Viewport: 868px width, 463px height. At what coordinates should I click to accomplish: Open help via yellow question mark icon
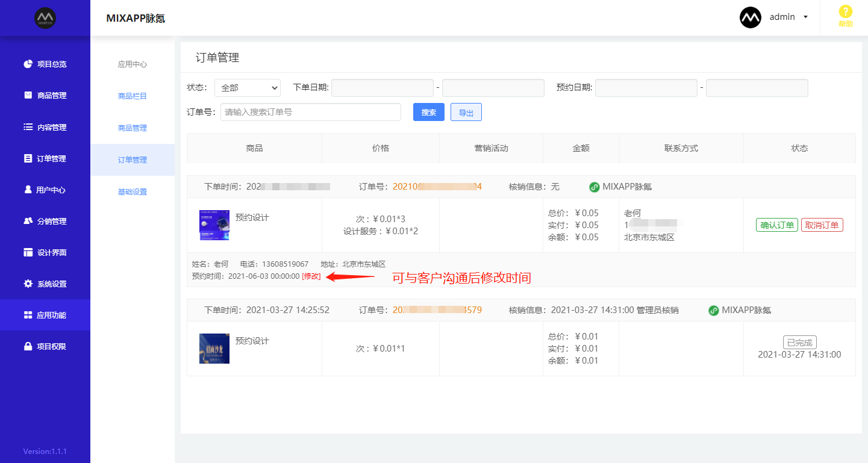(846, 11)
